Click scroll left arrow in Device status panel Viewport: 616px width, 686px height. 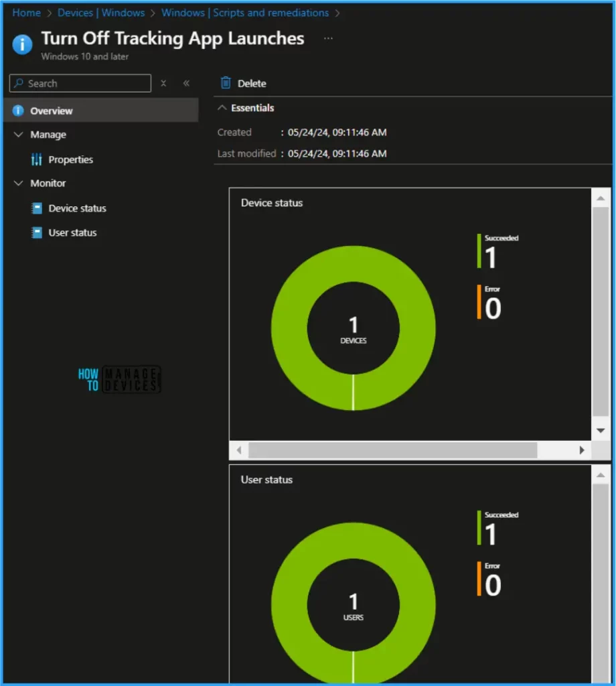(239, 450)
